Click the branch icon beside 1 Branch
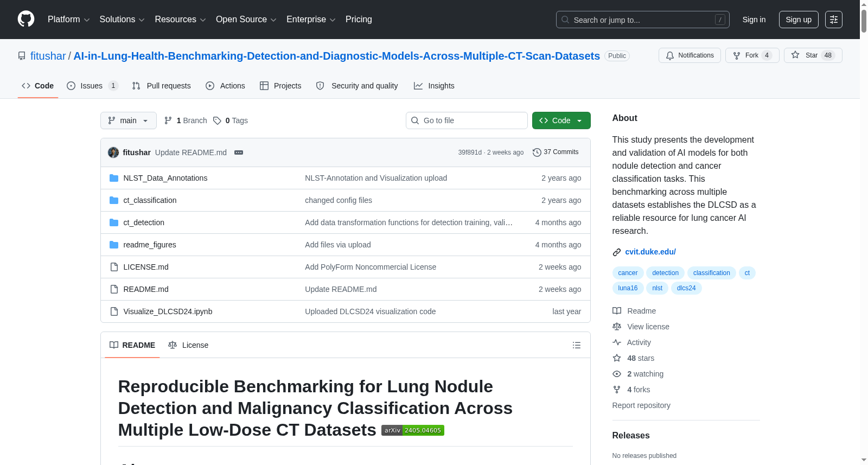The width and height of the screenshot is (868, 465). 168,120
